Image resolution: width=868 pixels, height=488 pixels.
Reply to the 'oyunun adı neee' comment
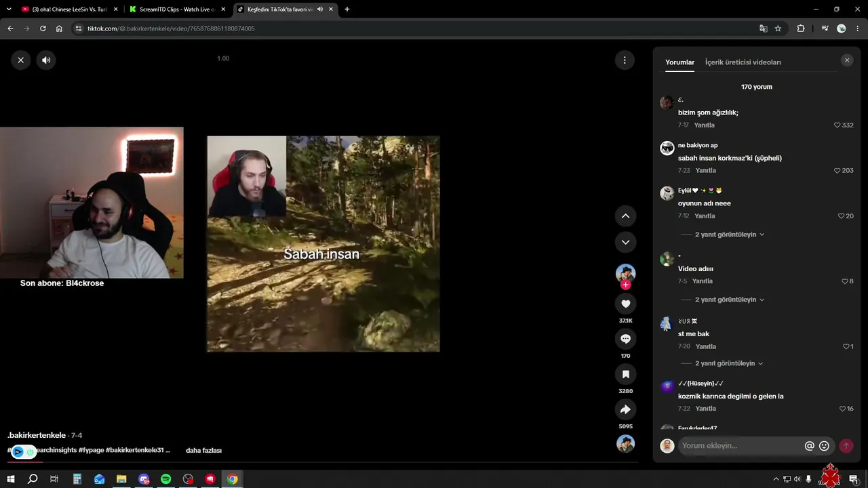(705, 216)
